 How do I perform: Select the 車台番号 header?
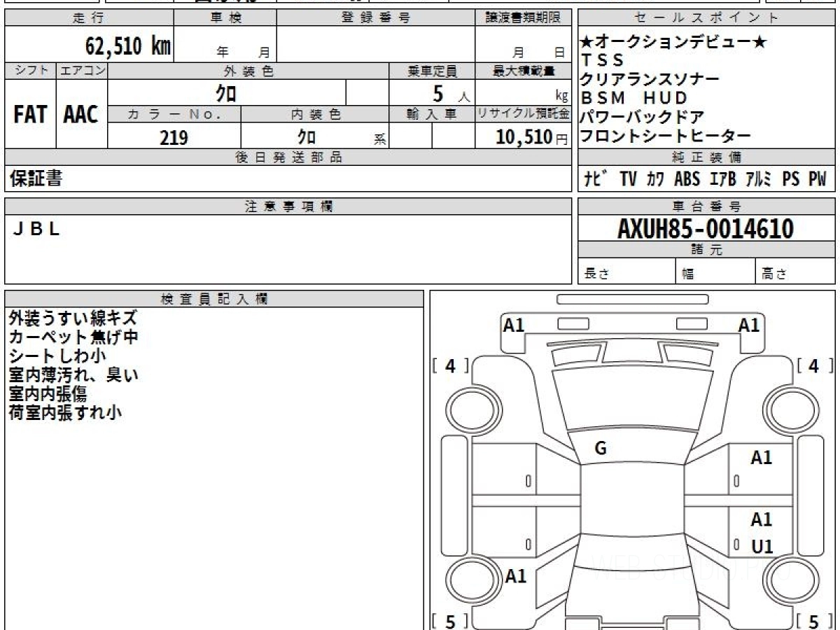pyautogui.click(x=706, y=206)
